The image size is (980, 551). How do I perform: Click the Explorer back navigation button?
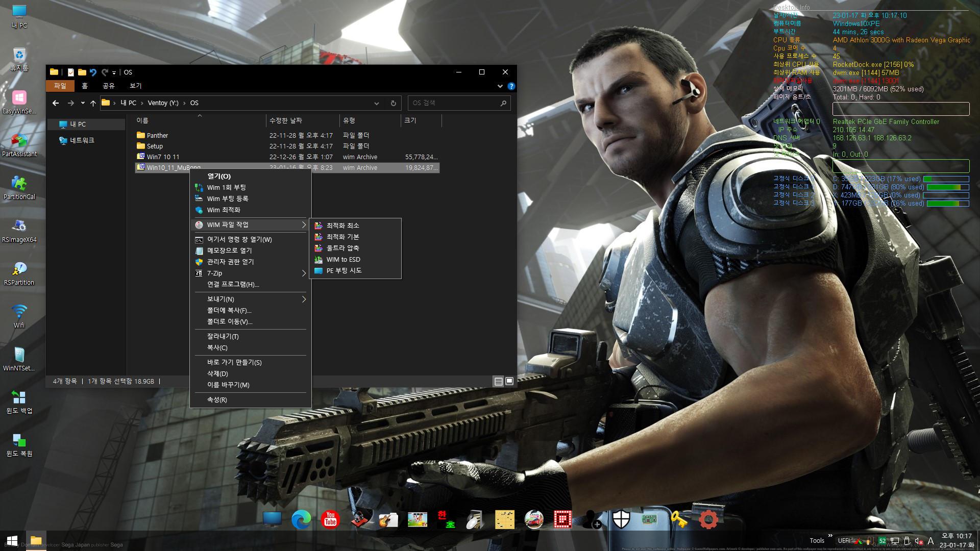tap(56, 103)
